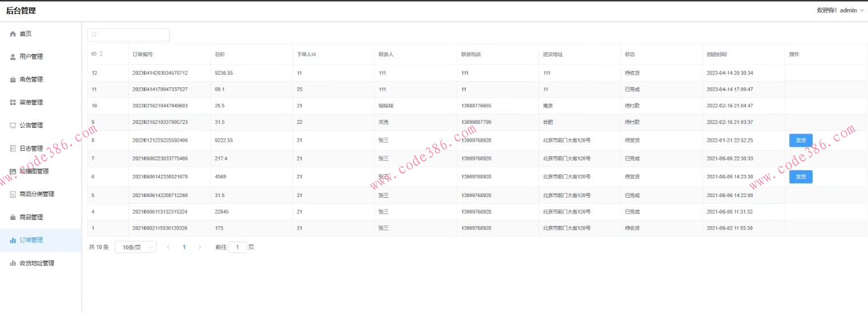The image size is (868, 313).
Task: Click phone number 13988776655
Action: click(x=476, y=106)
